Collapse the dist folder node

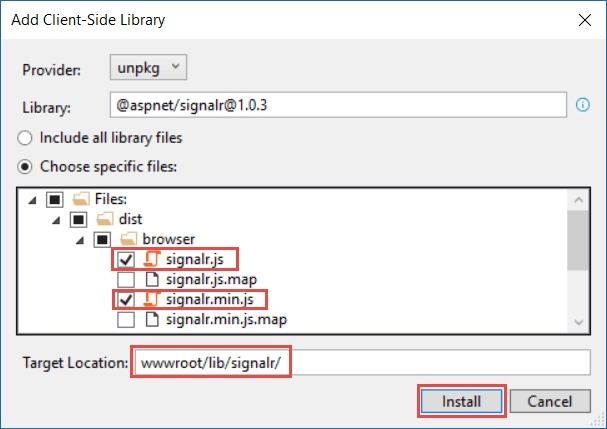coord(57,220)
